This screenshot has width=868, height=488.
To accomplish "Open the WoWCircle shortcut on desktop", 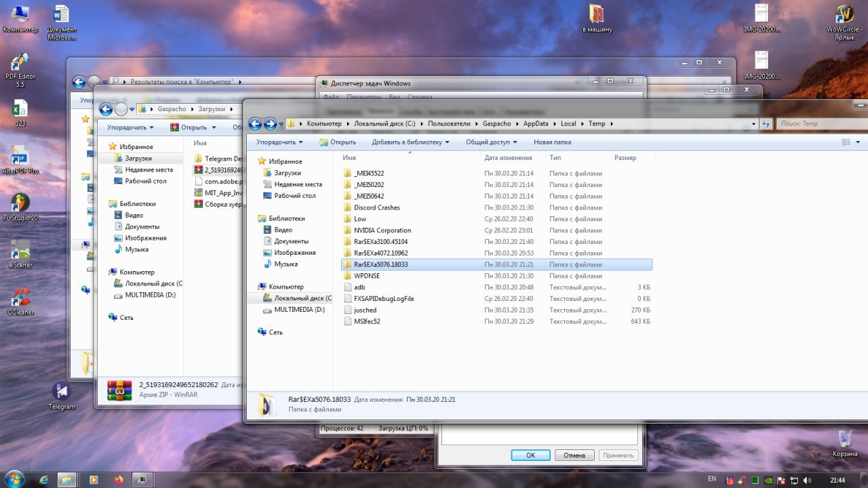I will [844, 23].
